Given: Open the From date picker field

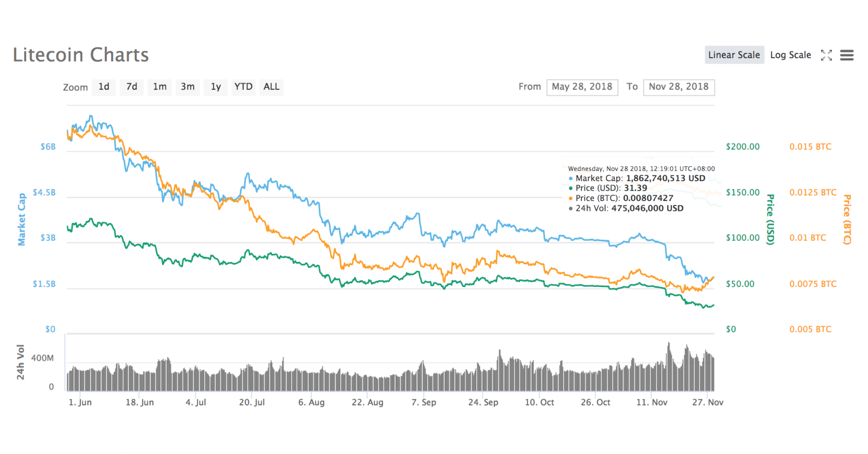Looking at the screenshot, I should pos(582,86).
